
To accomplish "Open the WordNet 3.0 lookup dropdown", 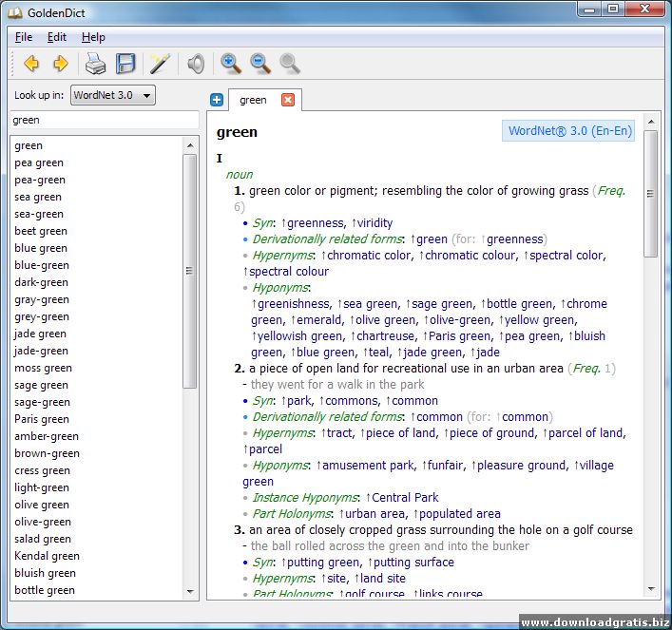I will [x=112, y=95].
